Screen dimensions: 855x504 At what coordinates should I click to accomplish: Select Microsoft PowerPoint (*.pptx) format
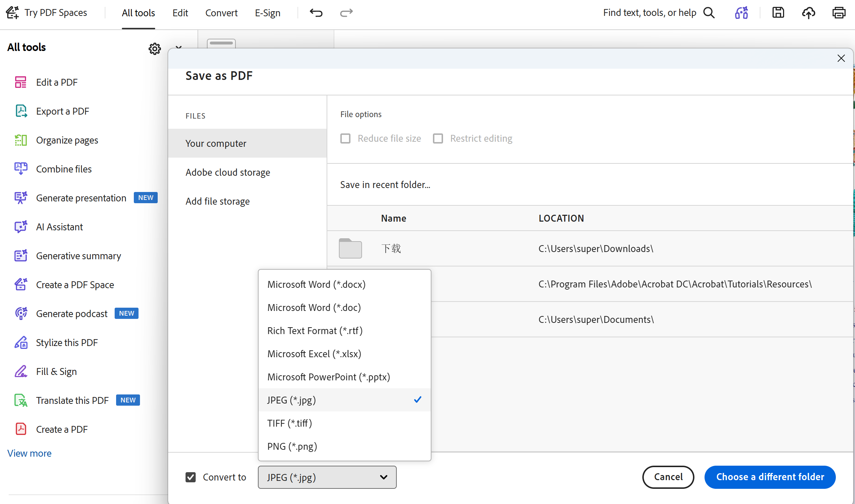tap(345, 377)
